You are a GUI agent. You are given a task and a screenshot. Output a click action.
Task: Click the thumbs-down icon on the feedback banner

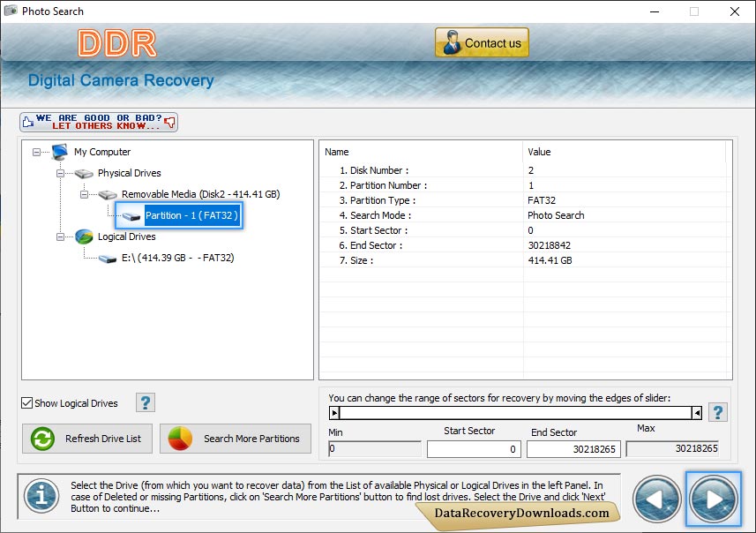(169, 122)
